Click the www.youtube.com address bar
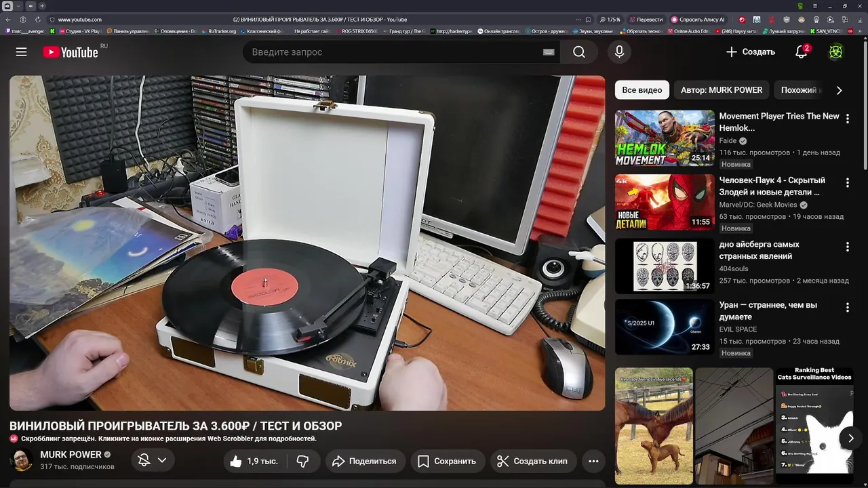The image size is (868, 488). pos(80,20)
